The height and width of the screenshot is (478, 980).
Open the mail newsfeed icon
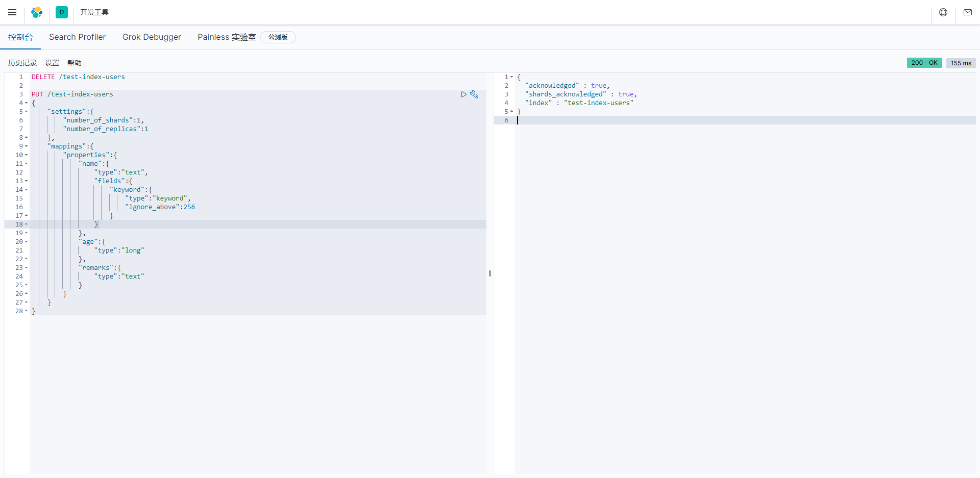[x=968, y=12]
